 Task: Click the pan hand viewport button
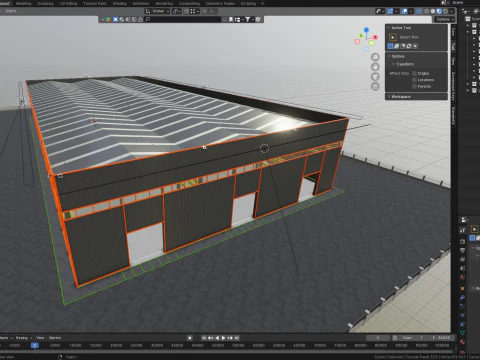(375, 67)
